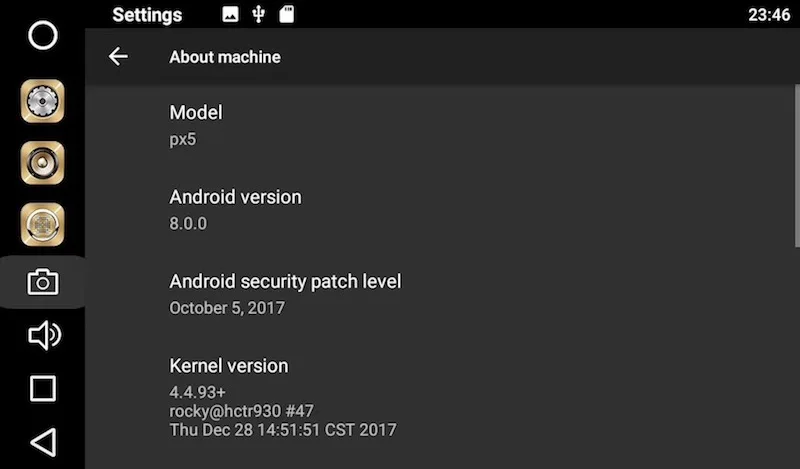Click the vertical scrollbar on the right
Image resolution: width=800 pixels, height=469 pixels.
point(797,161)
